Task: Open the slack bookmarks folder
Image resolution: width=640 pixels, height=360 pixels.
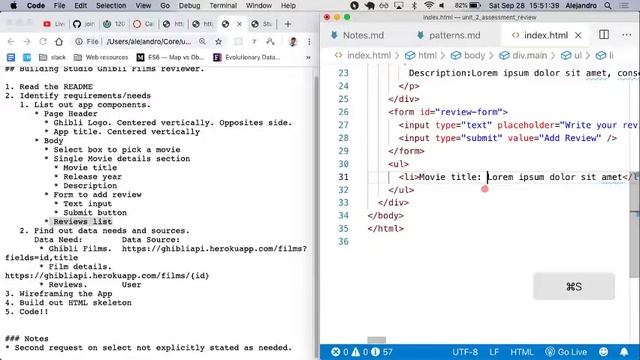Action: coord(52,57)
